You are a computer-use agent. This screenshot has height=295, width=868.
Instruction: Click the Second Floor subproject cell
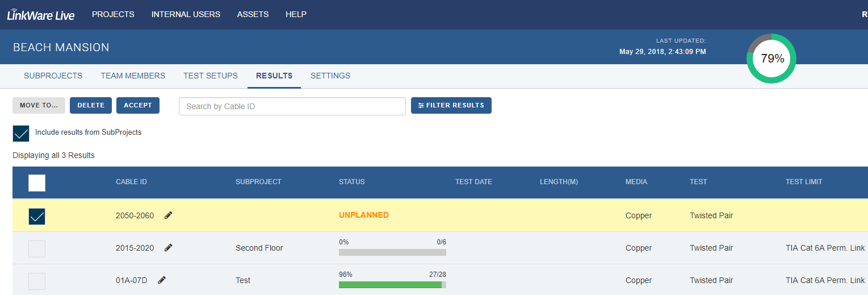click(259, 248)
